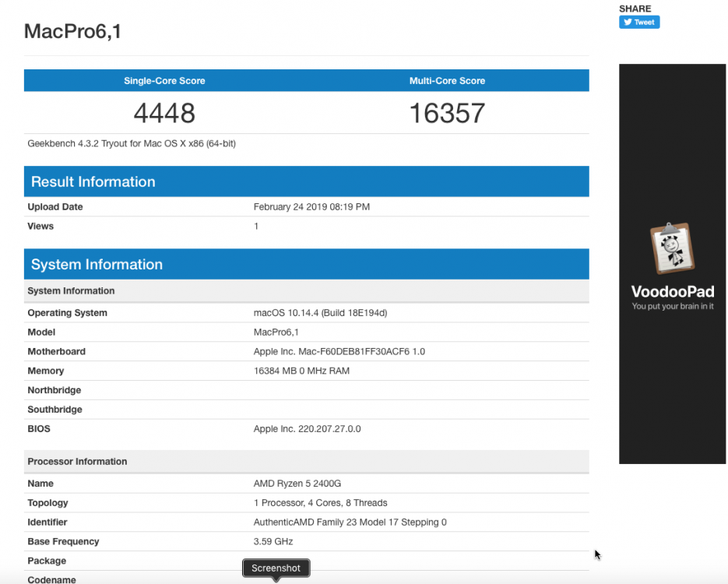Click the Northbridge row label

pyautogui.click(x=55, y=390)
